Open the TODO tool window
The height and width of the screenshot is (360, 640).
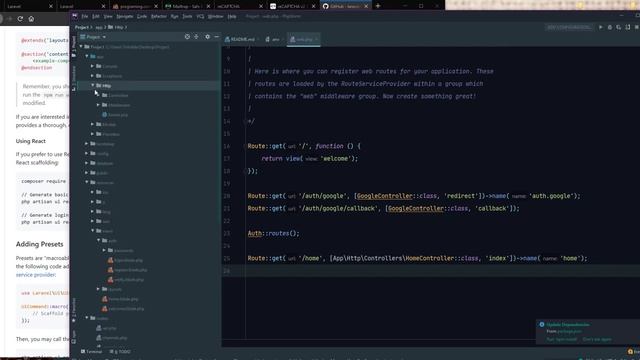pos(120,351)
